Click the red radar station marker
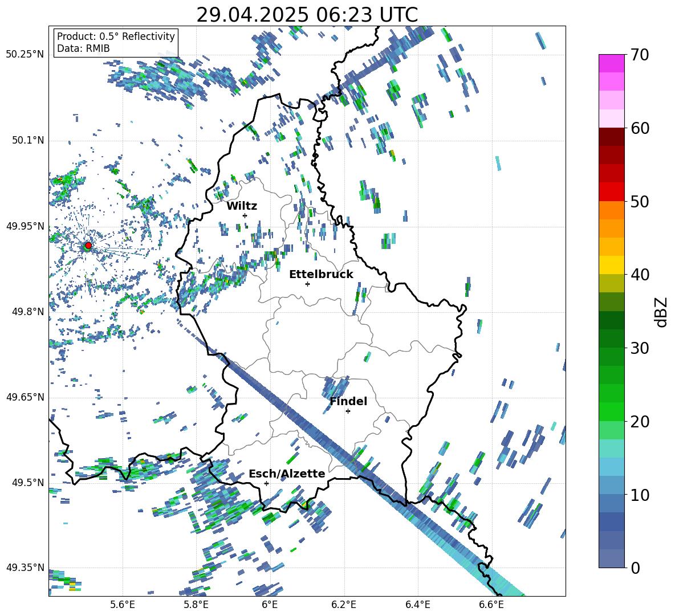The height and width of the screenshot is (616, 675). (88, 246)
